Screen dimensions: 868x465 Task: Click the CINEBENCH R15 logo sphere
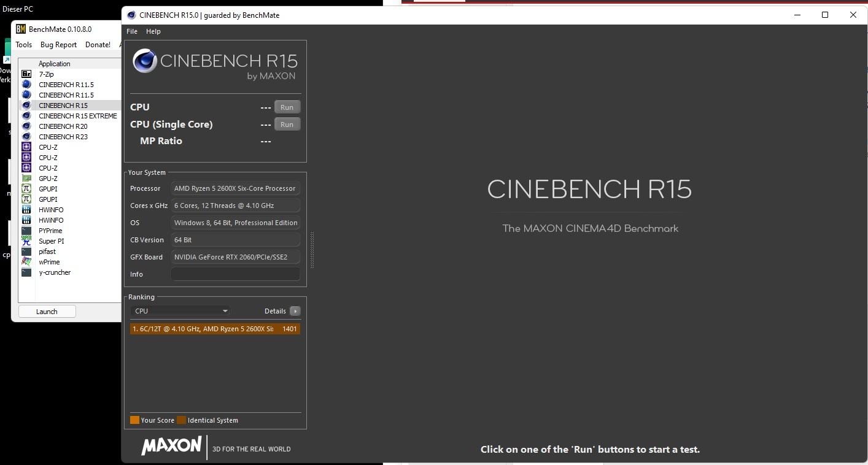pos(145,61)
